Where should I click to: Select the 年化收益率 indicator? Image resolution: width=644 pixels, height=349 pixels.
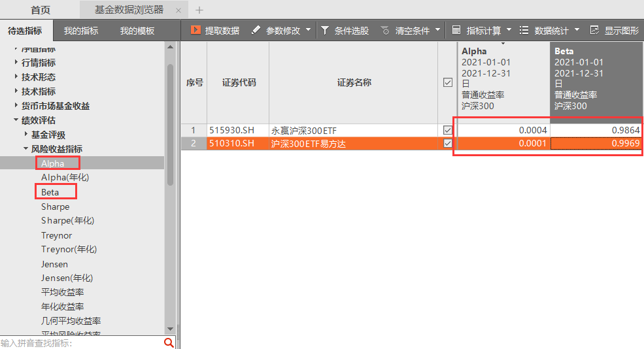coord(62,307)
